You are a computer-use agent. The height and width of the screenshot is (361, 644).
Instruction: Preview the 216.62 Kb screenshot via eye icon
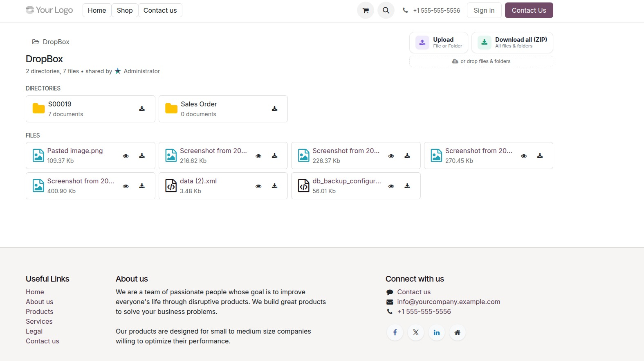click(258, 156)
